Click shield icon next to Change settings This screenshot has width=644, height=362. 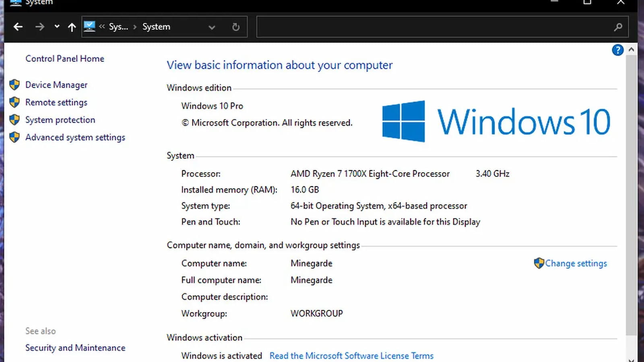[539, 263]
